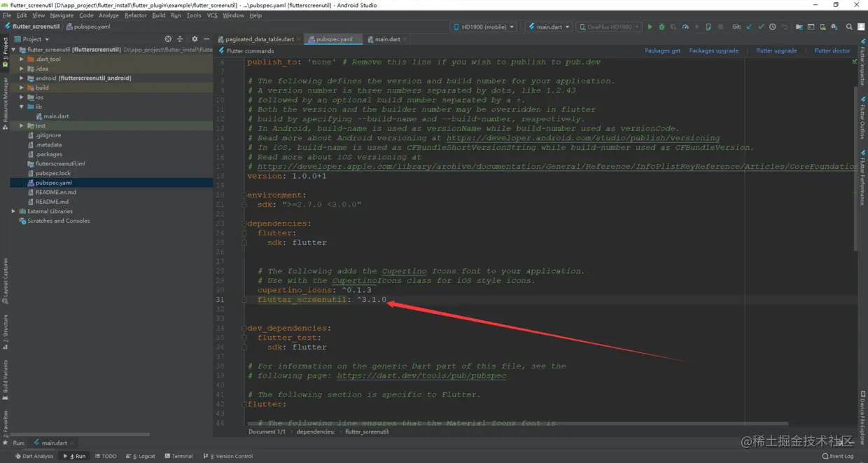Expand the .dart_tool folder
This screenshot has height=463, width=868.
[22, 59]
